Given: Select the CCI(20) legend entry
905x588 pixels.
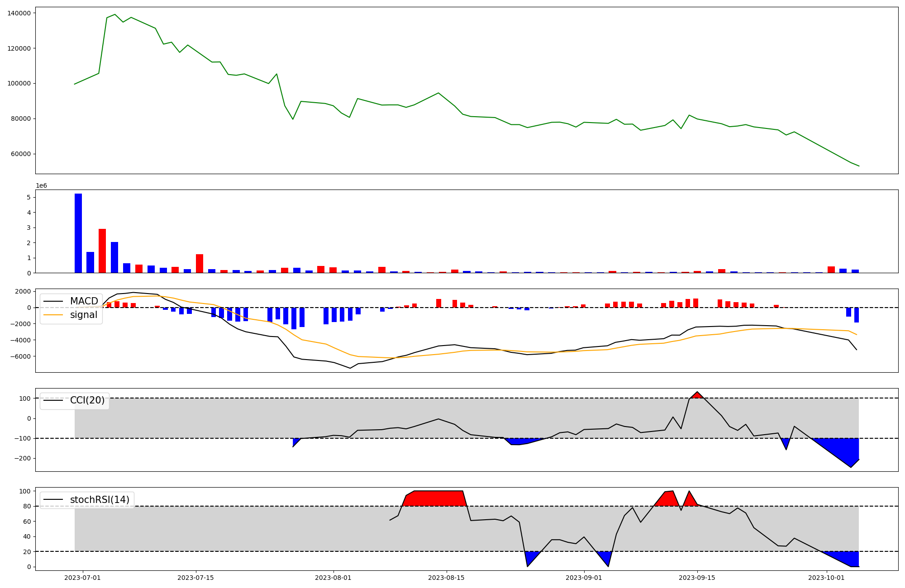Looking at the screenshot, I should [87, 400].
